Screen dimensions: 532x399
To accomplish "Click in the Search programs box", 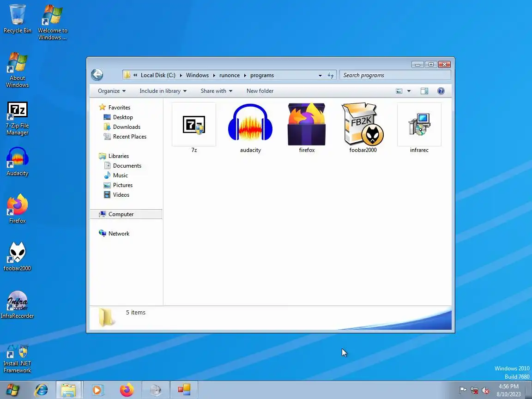I will click(395, 75).
